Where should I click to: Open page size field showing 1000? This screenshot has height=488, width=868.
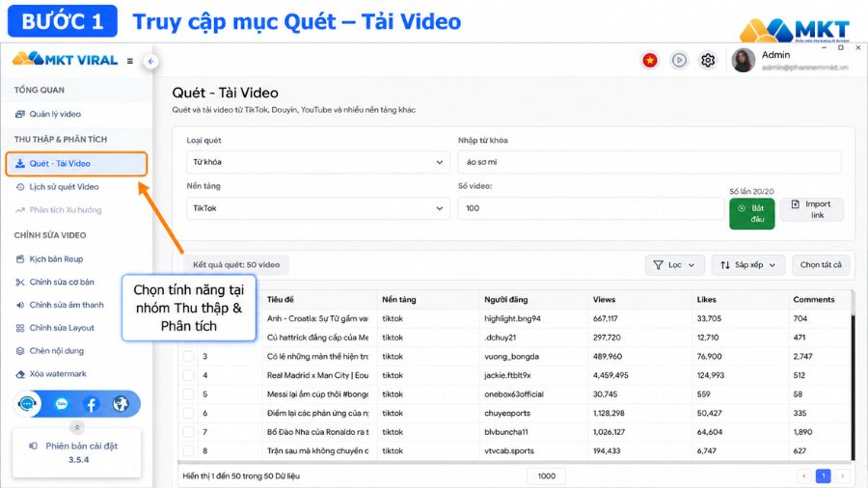pyautogui.click(x=547, y=475)
